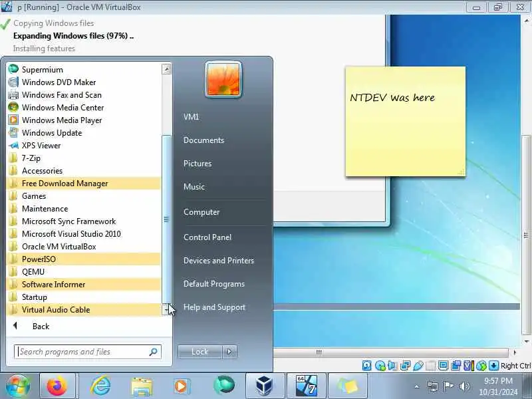Open Music from Start menu
Image resolution: width=532 pixels, height=399 pixels.
[194, 187]
